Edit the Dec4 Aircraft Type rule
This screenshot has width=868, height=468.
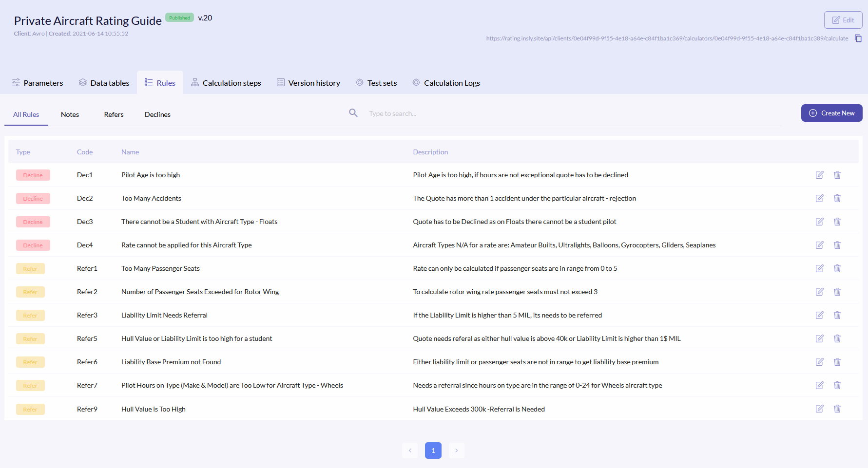pyautogui.click(x=819, y=245)
